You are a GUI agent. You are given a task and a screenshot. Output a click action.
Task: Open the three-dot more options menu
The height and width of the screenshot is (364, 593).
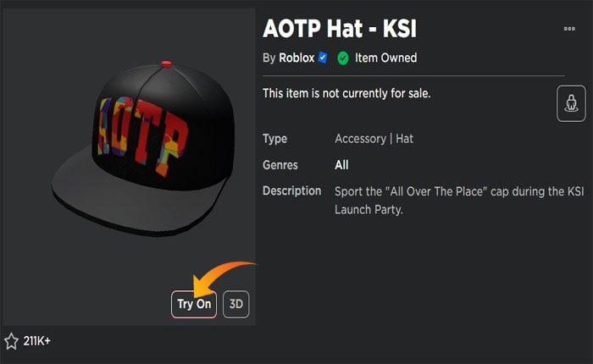569,29
